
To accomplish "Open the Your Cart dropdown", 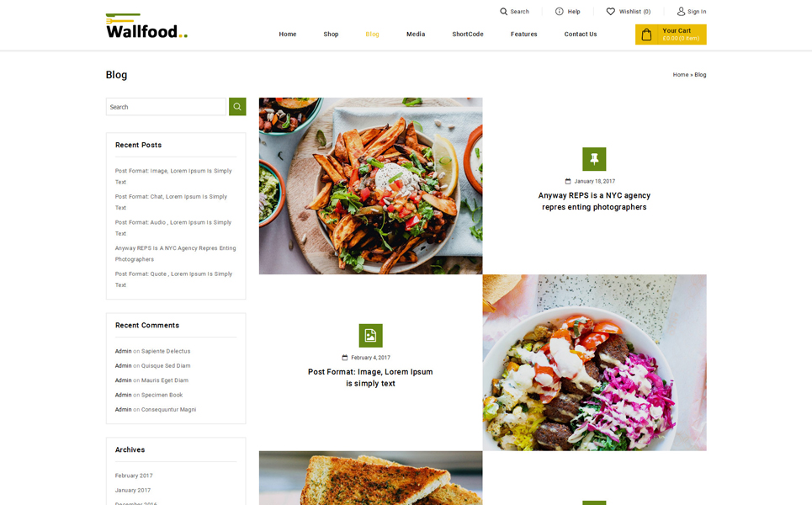I will click(671, 35).
